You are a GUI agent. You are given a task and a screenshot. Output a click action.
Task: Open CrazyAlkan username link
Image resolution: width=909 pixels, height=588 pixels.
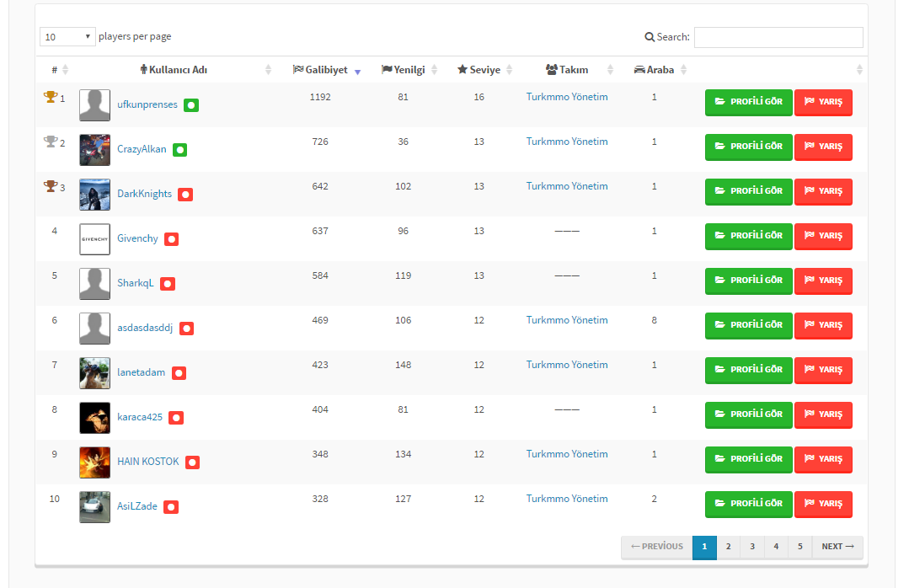(x=142, y=149)
